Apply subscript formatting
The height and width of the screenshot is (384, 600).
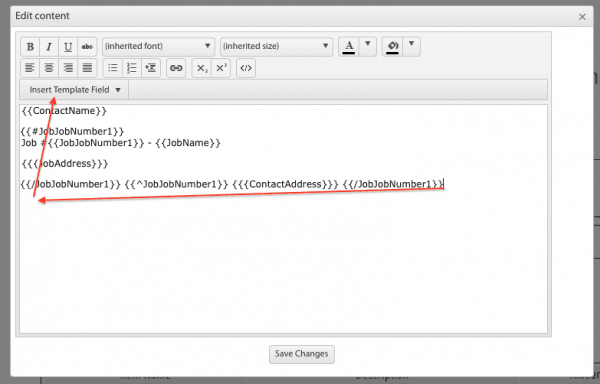click(202, 68)
